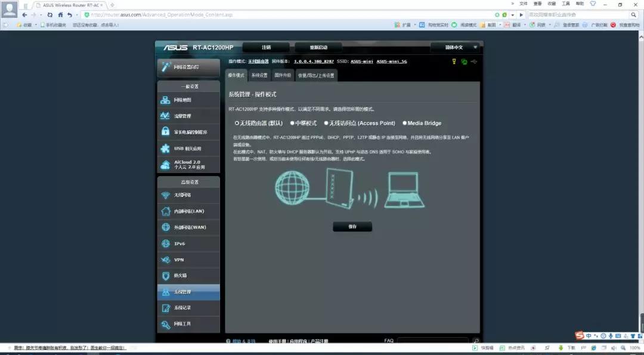Expand the screenshot tool dropdown arrow

click(500, 25)
